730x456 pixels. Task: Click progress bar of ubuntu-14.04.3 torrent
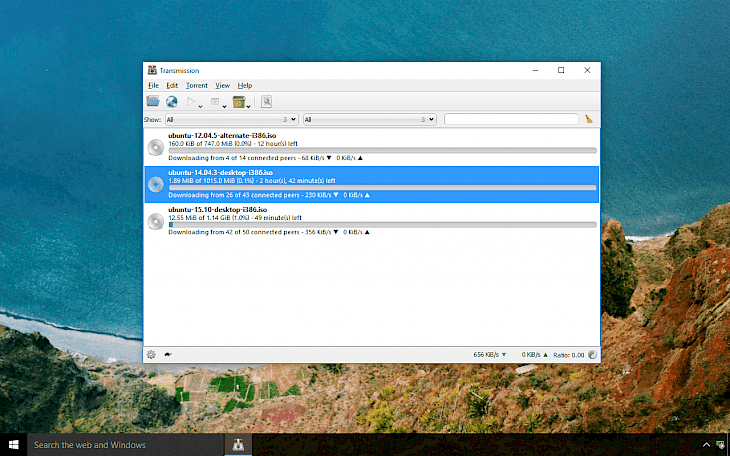[x=382, y=188]
